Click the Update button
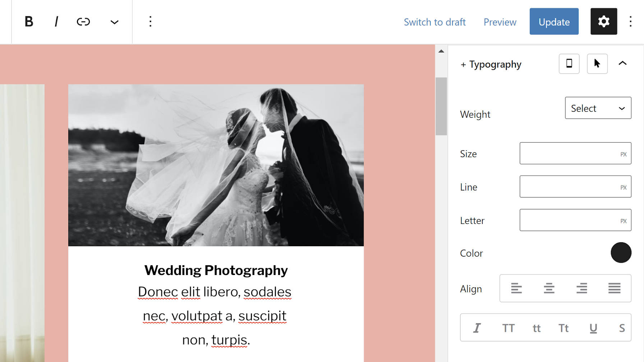644x362 pixels. point(554,21)
